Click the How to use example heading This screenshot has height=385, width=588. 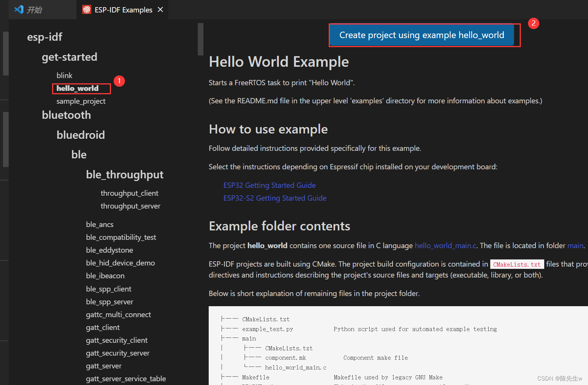tap(268, 129)
